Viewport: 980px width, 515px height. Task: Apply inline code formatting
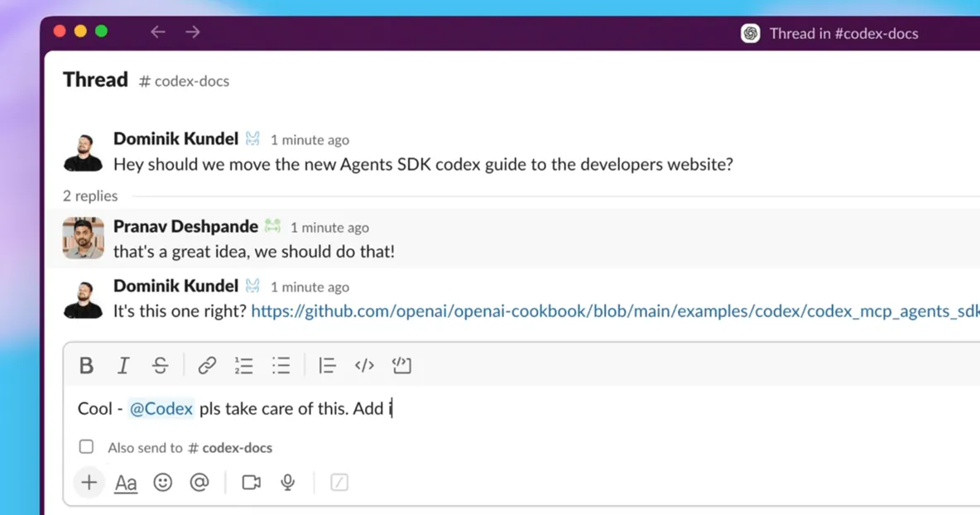point(364,365)
